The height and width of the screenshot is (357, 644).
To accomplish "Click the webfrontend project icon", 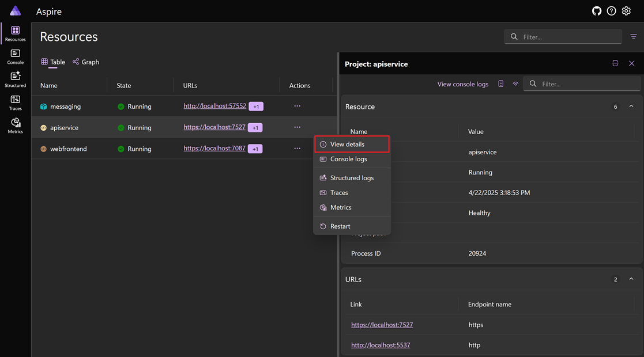I will [x=44, y=149].
